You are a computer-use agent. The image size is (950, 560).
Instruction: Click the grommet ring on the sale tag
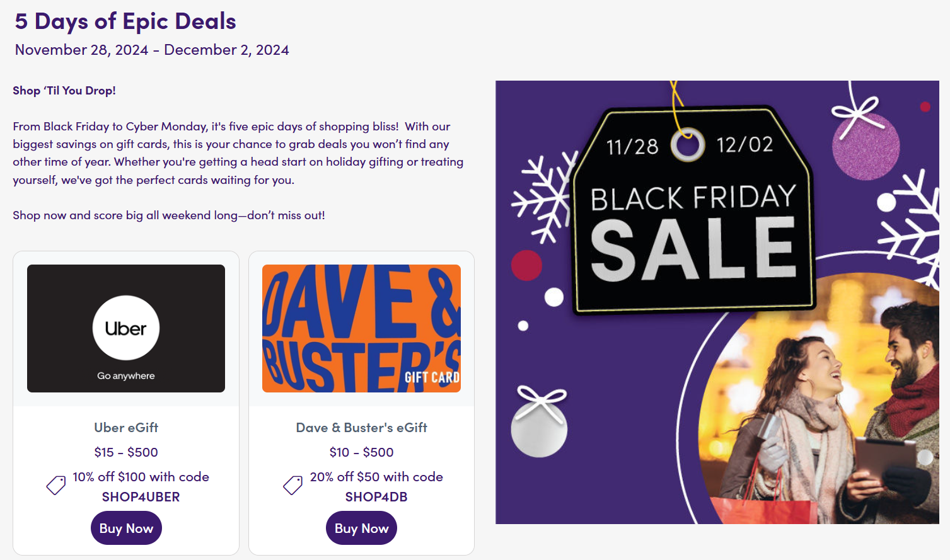coord(687,144)
